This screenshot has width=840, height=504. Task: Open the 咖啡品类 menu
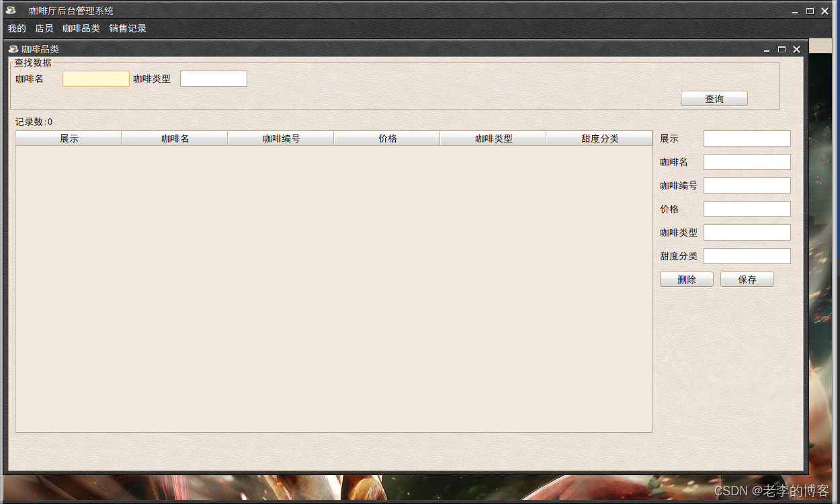pos(81,28)
